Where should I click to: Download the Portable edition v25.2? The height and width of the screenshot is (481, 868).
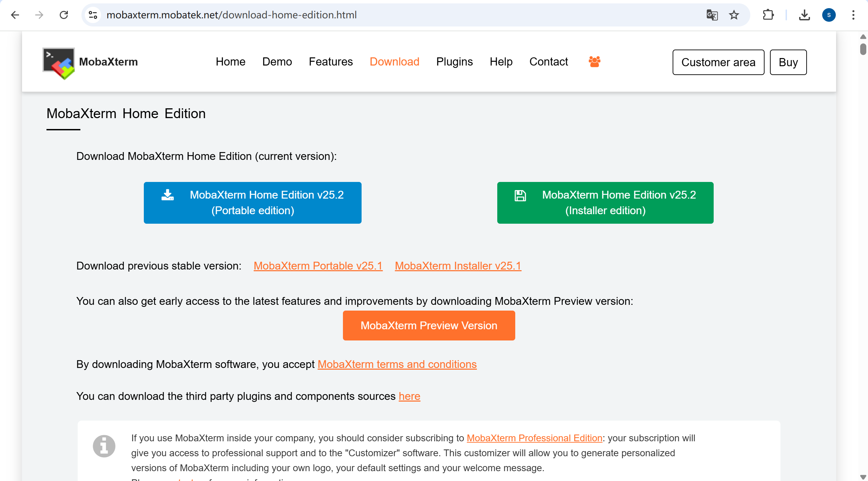(x=252, y=203)
